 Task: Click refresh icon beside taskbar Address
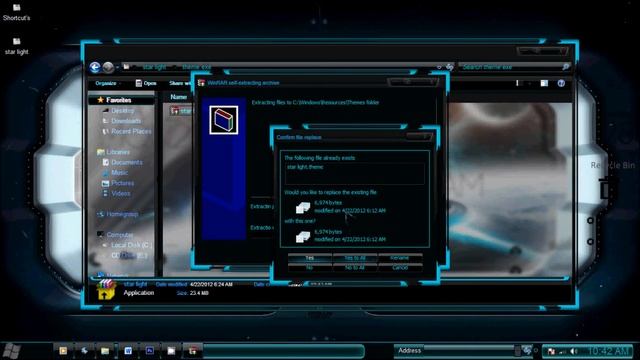coord(527,350)
